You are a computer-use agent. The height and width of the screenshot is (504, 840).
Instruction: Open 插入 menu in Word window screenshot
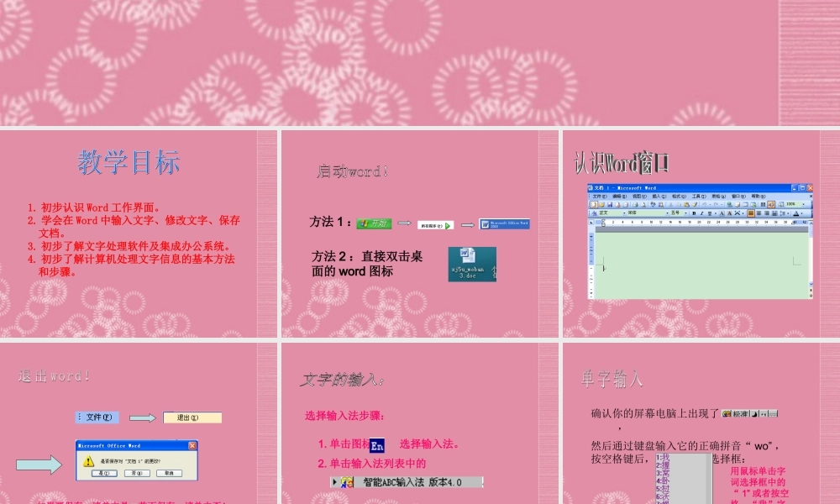coord(659,197)
